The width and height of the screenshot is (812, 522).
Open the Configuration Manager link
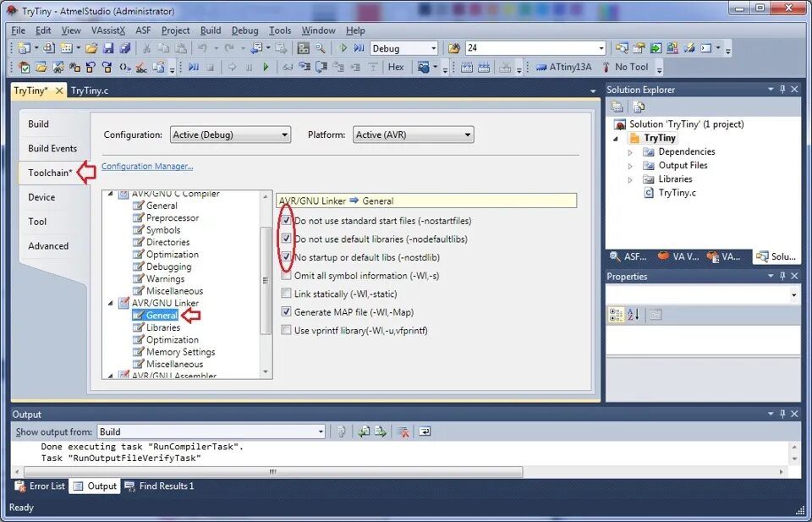(147, 166)
